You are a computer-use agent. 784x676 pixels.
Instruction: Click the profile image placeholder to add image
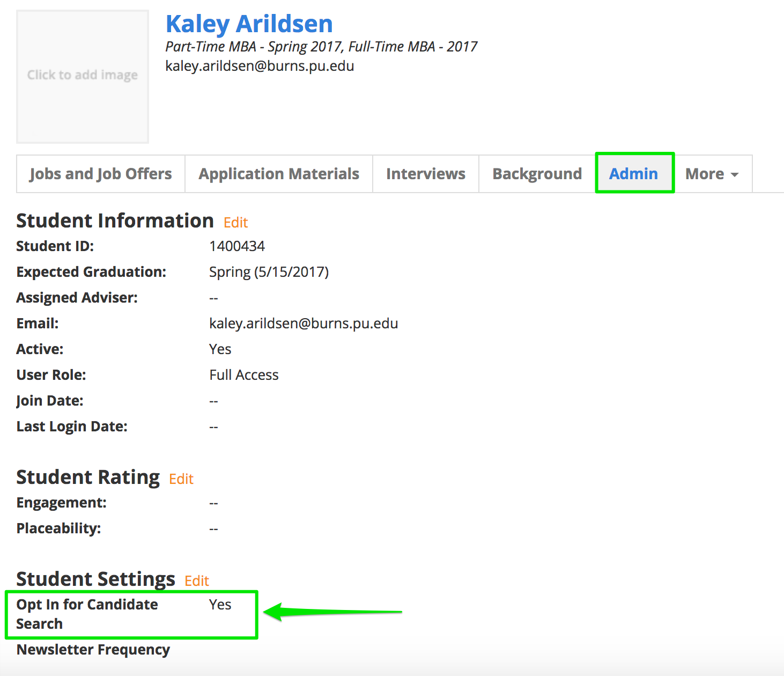pos(83,76)
